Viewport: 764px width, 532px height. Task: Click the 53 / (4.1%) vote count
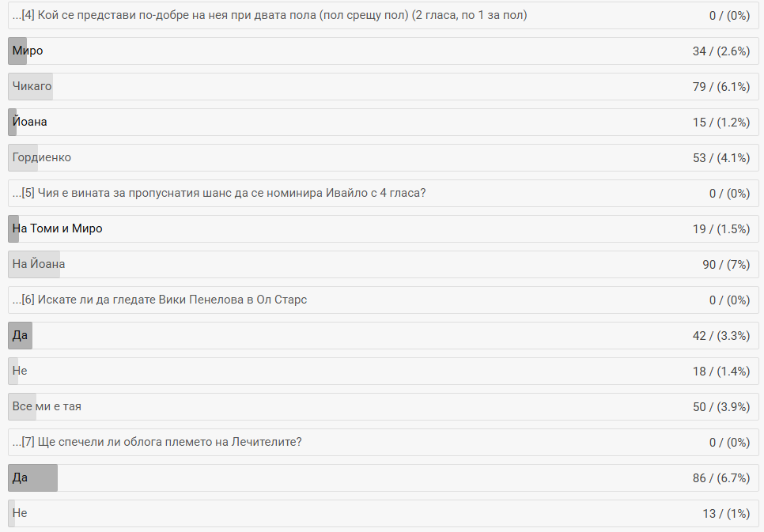pyautogui.click(x=721, y=157)
